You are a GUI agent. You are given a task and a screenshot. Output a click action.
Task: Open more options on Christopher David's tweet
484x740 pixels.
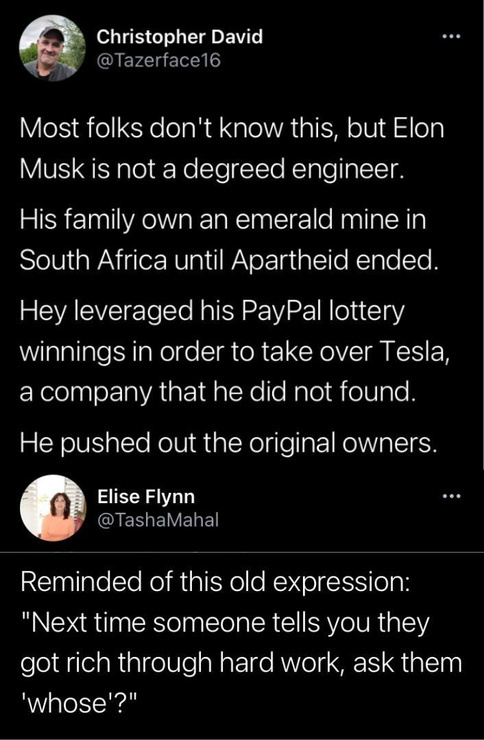(451, 36)
